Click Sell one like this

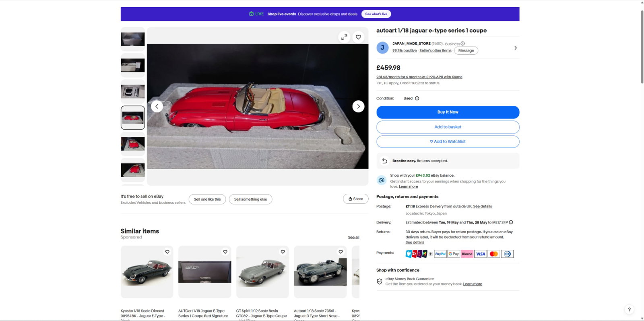coord(207,199)
